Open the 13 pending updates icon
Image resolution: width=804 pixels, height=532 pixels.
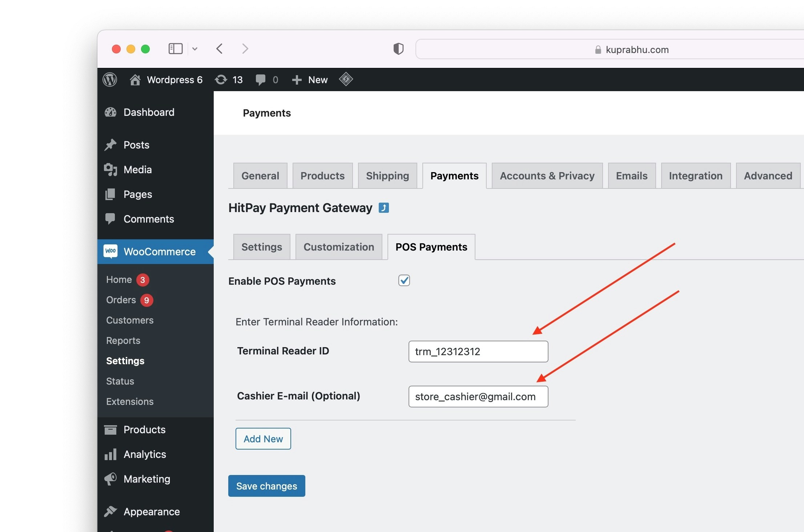coord(229,80)
